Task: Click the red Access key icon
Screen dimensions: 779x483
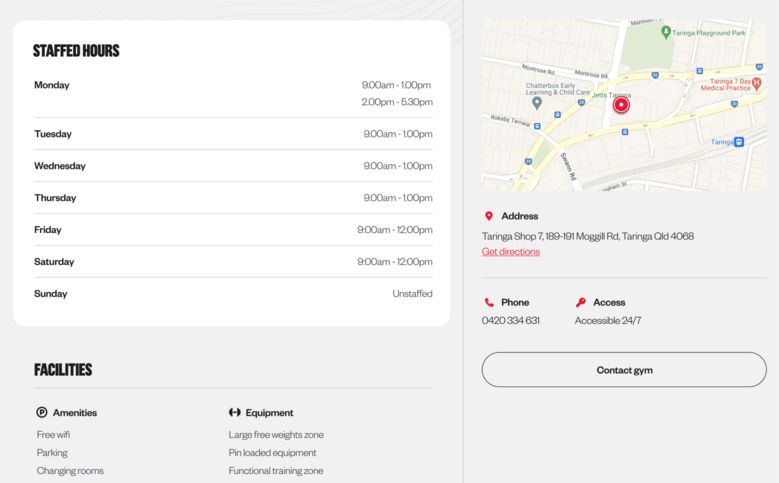Action: pos(580,302)
